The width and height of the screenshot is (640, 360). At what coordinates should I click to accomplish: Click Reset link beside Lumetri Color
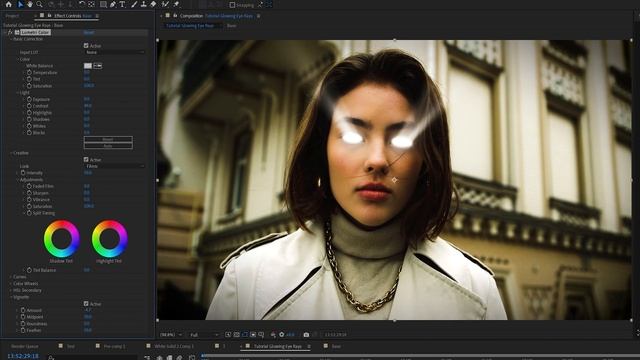[89, 32]
